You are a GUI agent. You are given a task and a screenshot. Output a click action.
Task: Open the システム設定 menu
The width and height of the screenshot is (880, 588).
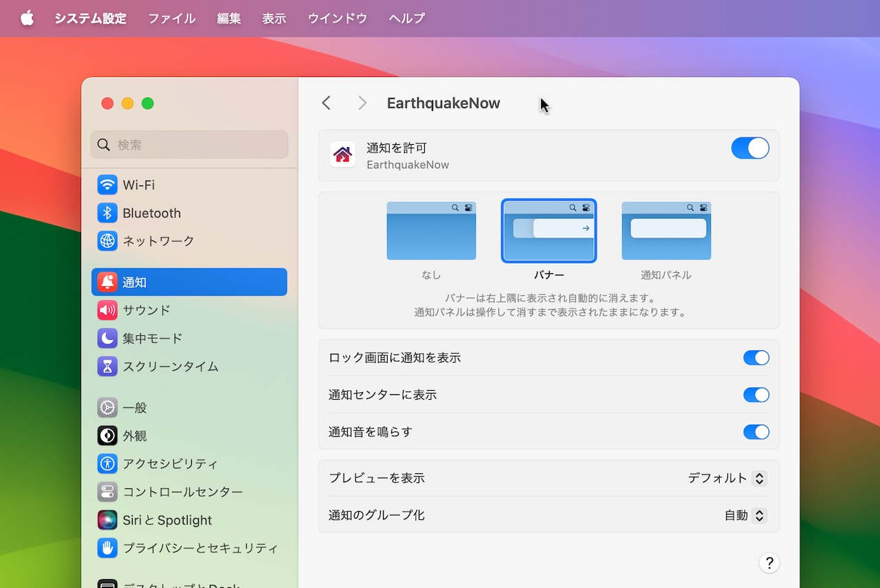[91, 19]
